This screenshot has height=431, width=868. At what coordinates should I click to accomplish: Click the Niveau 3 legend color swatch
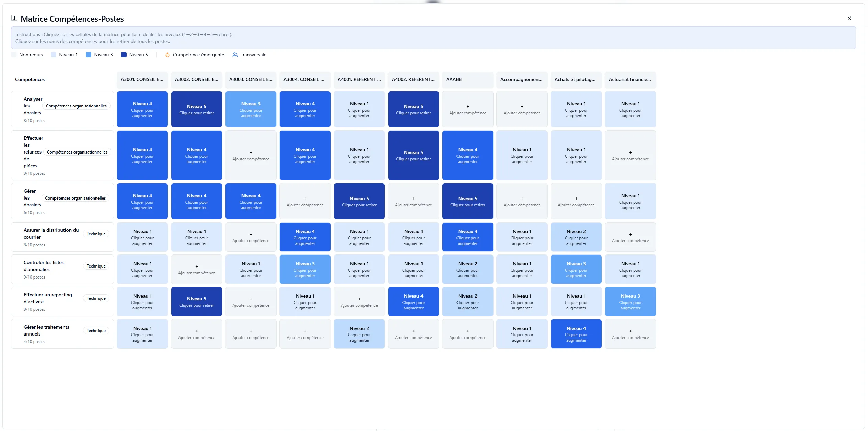(89, 55)
